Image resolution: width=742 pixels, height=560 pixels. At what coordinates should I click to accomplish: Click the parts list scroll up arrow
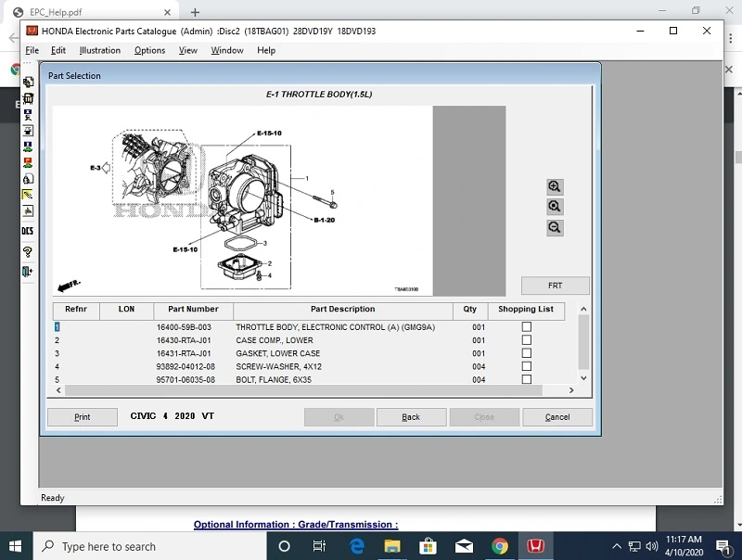[583, 309]
